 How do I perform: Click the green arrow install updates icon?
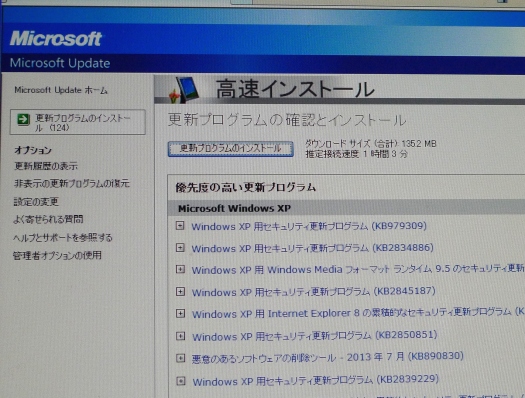[23, 119]
